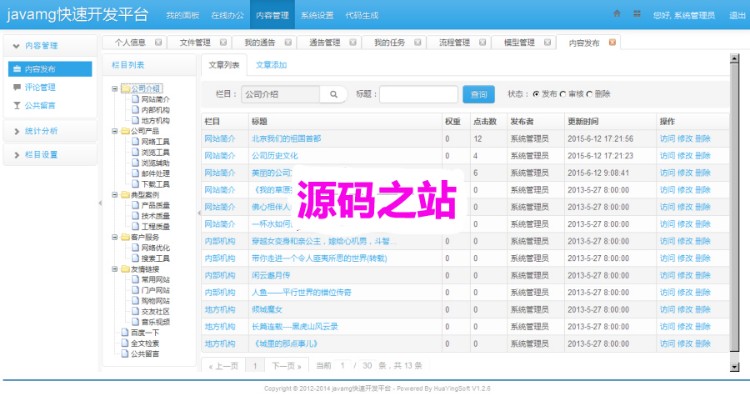Viewport: 750px width, 396px height.
Task: Click the 友情链接 folder icon in the tree
Action: 125,269
